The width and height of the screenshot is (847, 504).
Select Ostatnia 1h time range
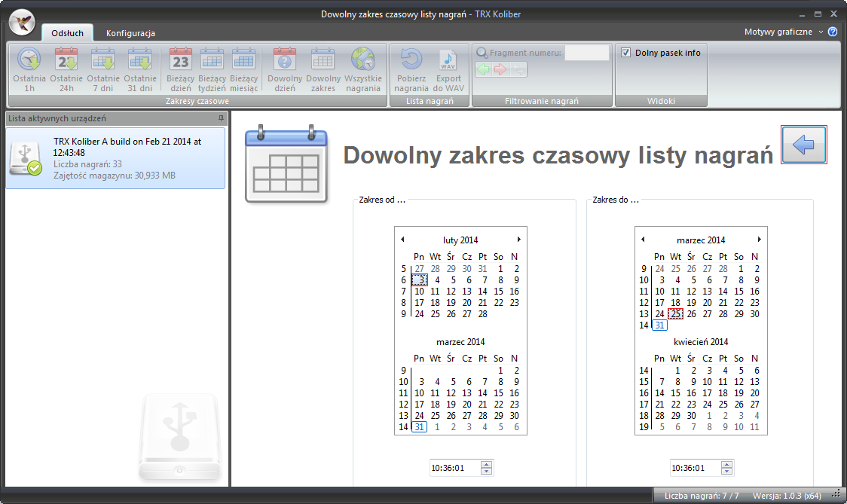pos(29,69)
